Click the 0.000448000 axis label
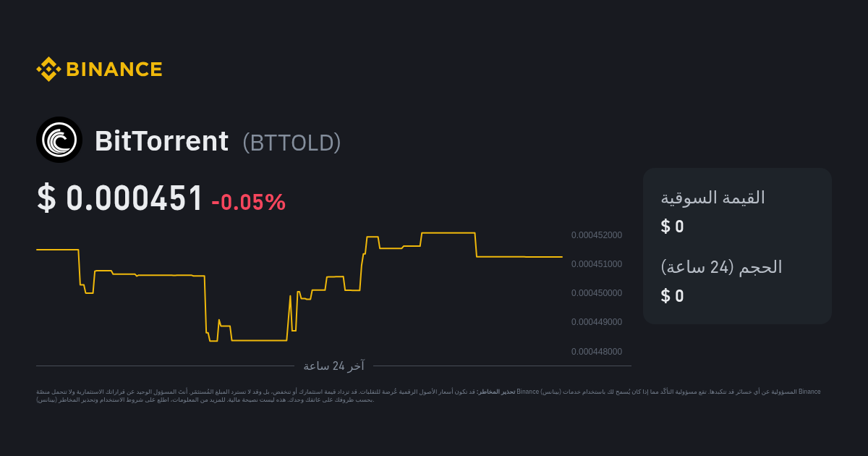Screen dimensions: 868x456 [x=596, y=352]
